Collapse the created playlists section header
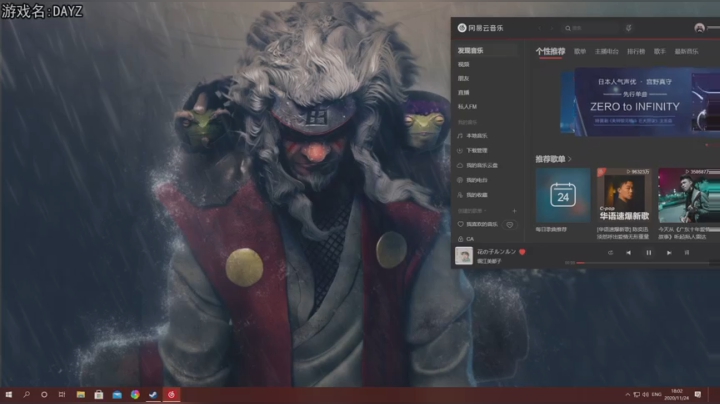Screen dimensions: 720x404 point(472,211)
